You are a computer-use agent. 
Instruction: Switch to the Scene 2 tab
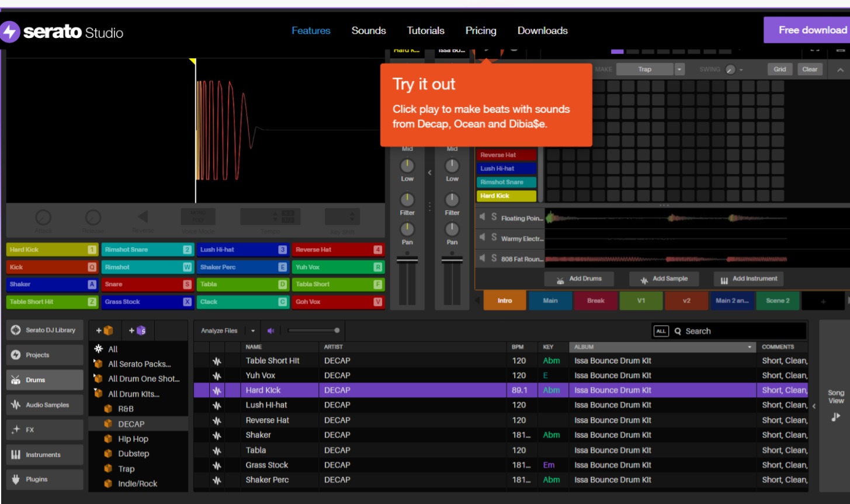[778, 301]
